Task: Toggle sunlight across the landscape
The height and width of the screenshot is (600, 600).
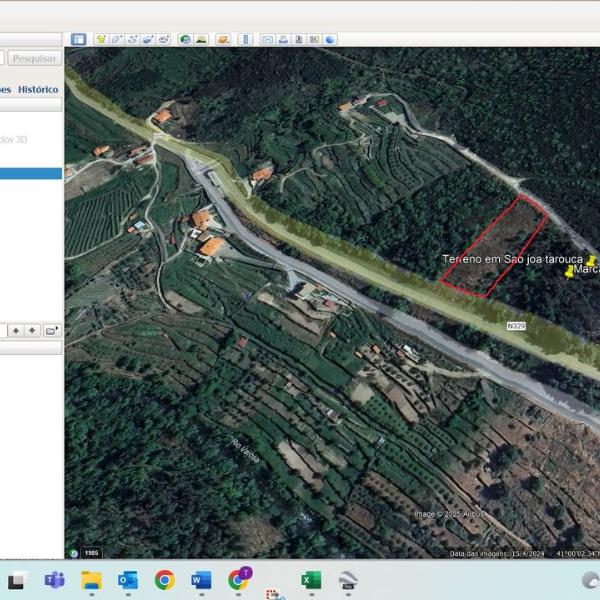Action: (201, 39)
